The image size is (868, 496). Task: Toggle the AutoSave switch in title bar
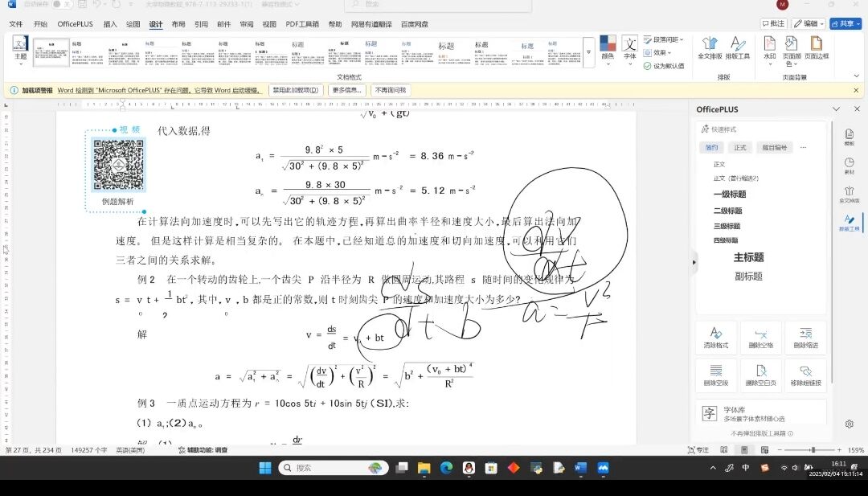click(62, 5)
